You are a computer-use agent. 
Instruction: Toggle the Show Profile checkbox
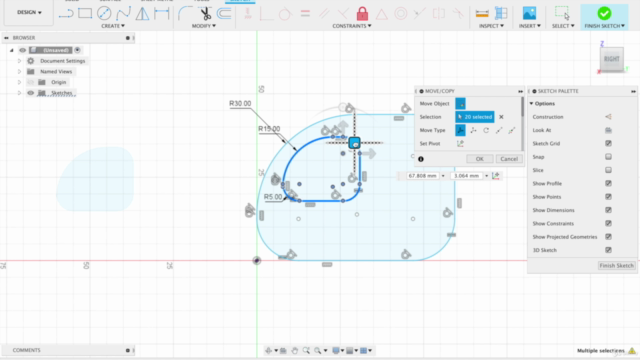point(608,183)
